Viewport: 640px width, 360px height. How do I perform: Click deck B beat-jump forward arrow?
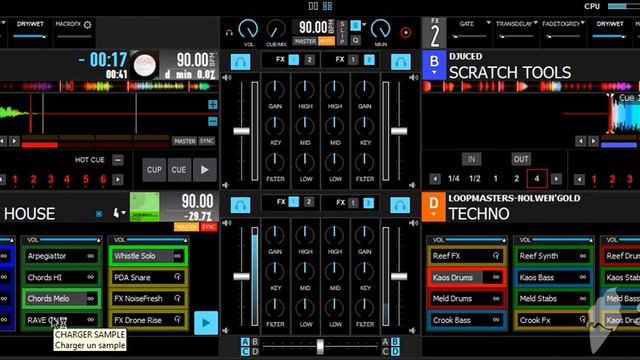[x=593, y=141]
